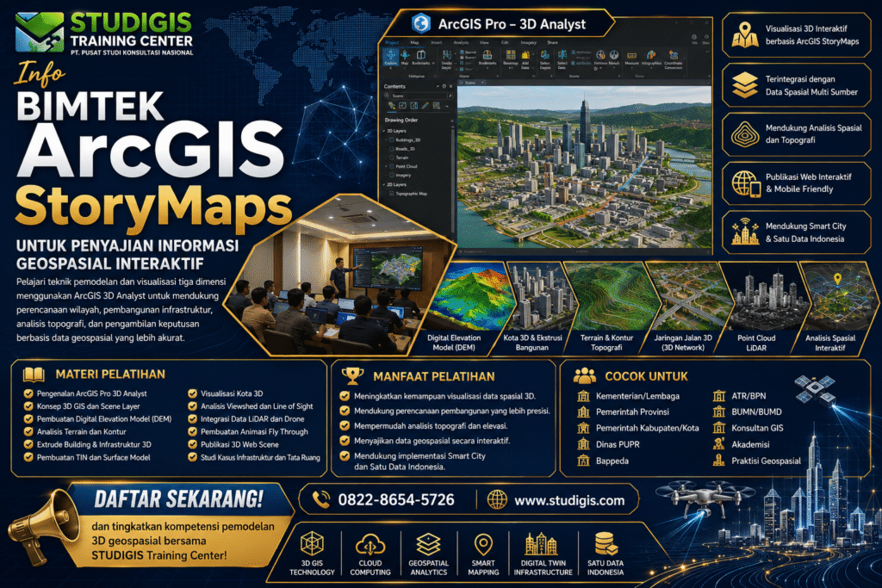Click the ArcGIS Pro hexagon logo
882x588 pixels.
tap(421, 23)
